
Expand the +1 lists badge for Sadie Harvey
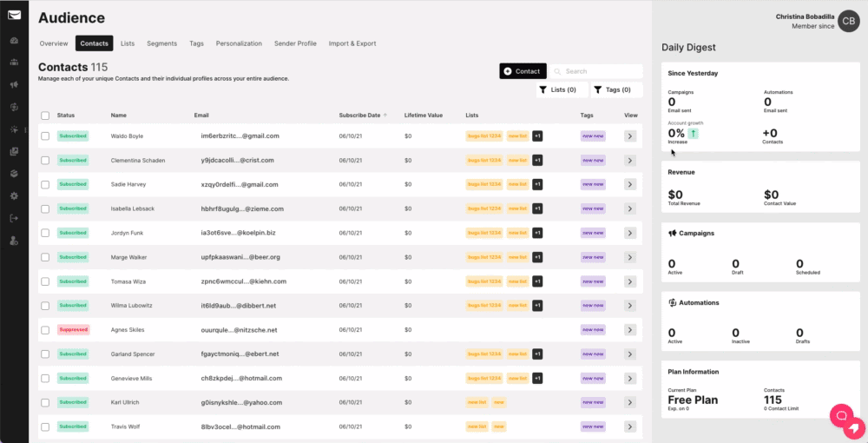(537, 184)
